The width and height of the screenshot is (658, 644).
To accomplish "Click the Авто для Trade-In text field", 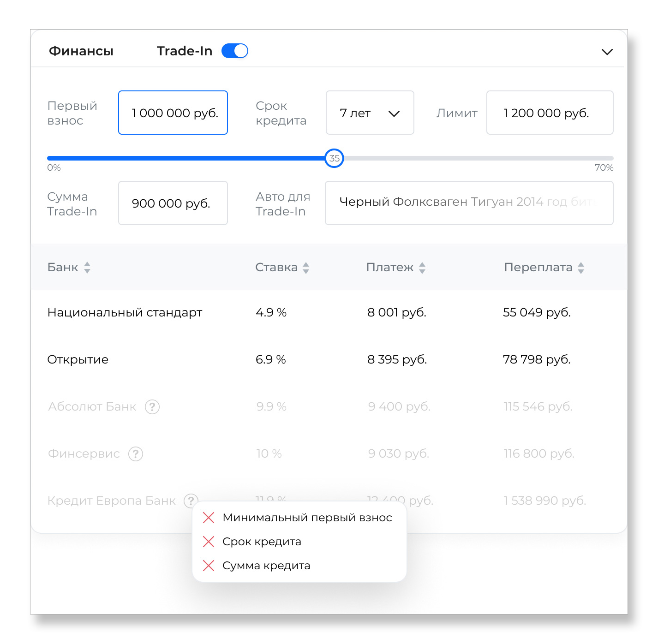I will tap(469, 203).
